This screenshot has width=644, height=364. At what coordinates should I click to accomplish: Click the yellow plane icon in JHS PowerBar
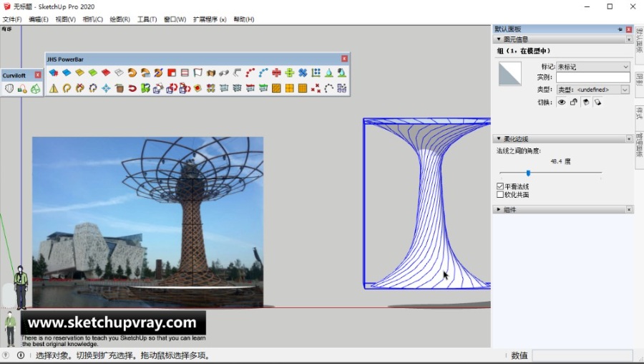coord(79,73)
